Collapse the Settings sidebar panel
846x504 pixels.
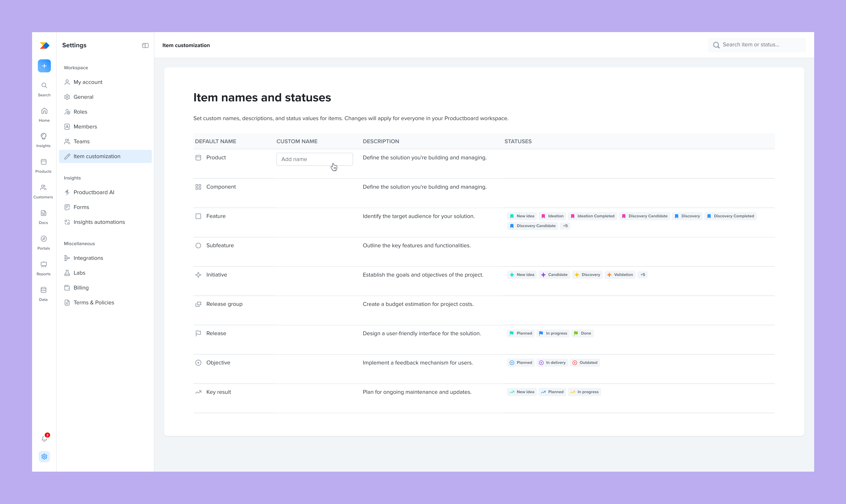point(145,46)
